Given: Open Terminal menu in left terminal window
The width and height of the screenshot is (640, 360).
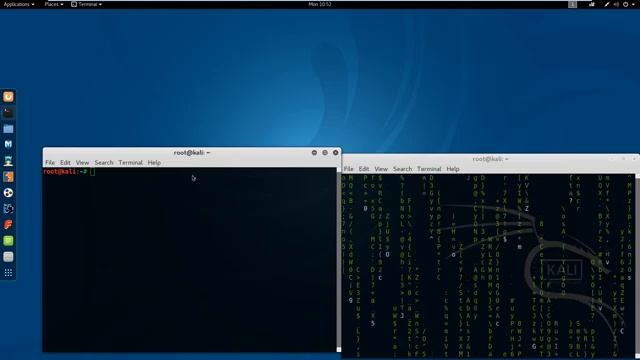Looking at the screenshot, I should 131,162.
